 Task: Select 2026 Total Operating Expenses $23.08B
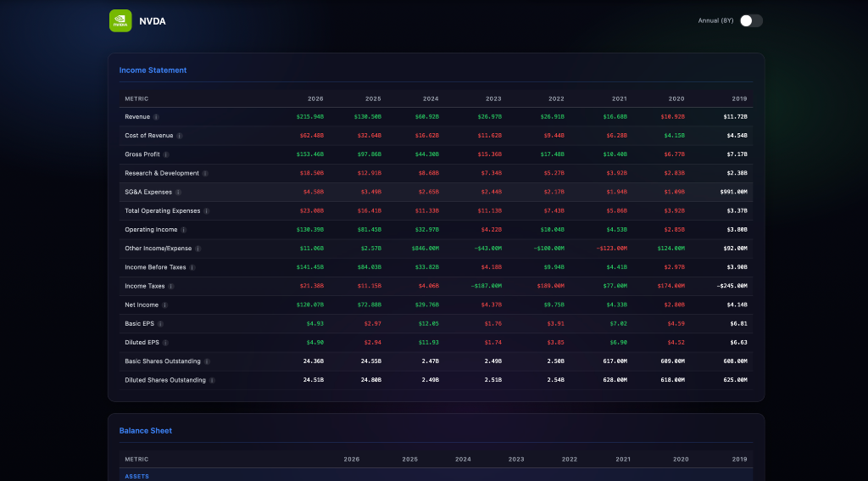(x=312, y=211)
